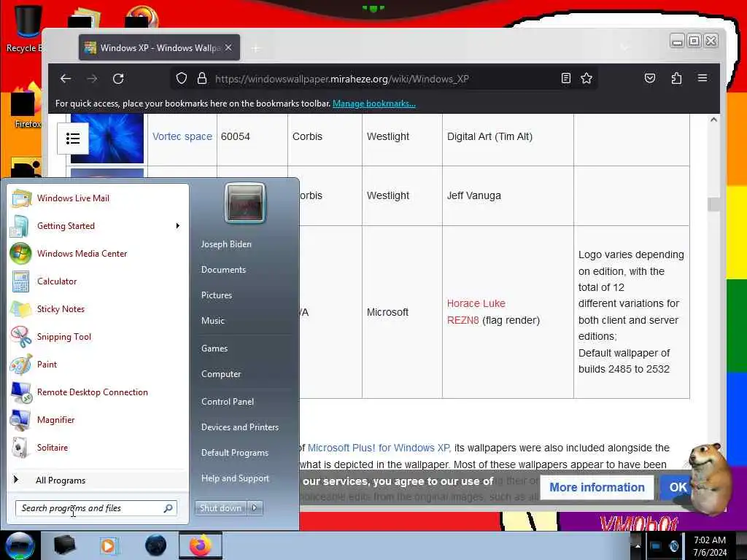Expand Getting Started submenu arrow
The image size is (747, 560).
tap(178, 226)
